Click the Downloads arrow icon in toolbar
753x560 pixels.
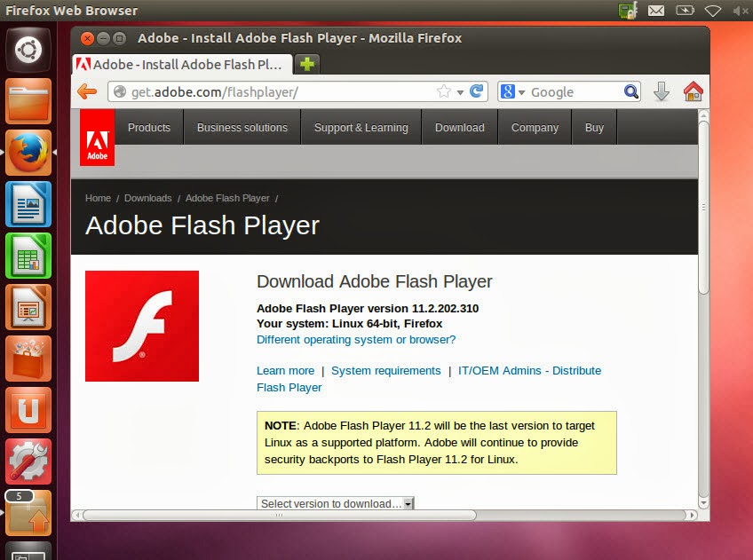click(x=662, y=91)
